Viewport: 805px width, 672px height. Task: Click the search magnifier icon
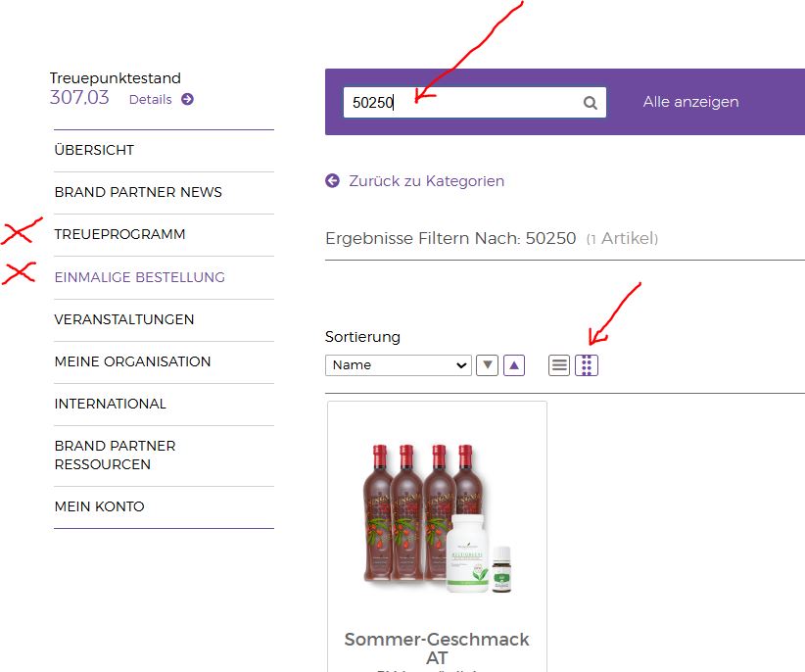[590, 103]
